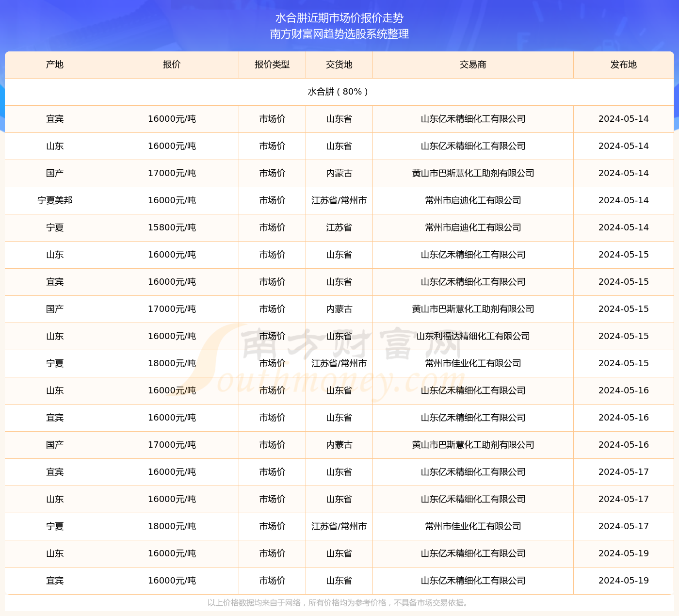Select the 交易商 column header
Viewport: 679px width, 616px height.
click(x=473, y=65)
